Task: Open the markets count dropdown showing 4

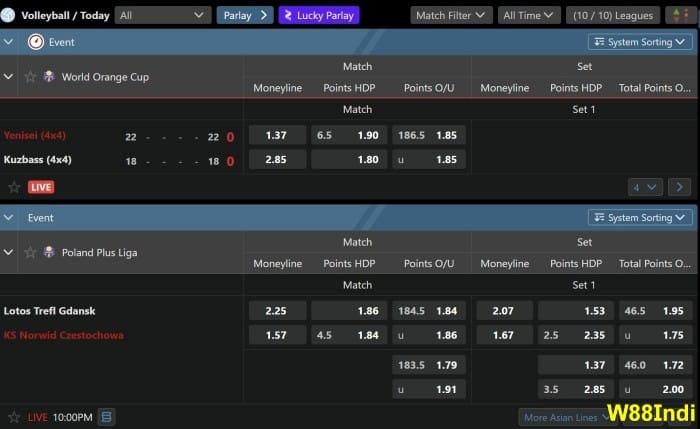Action: [645, 187]
